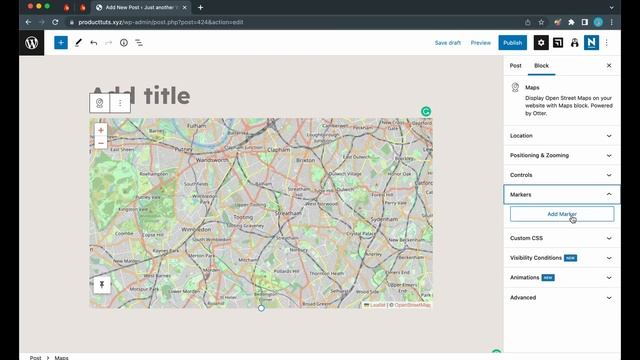
Task: Redo the last undone change
Action: [x=109, y=42]
